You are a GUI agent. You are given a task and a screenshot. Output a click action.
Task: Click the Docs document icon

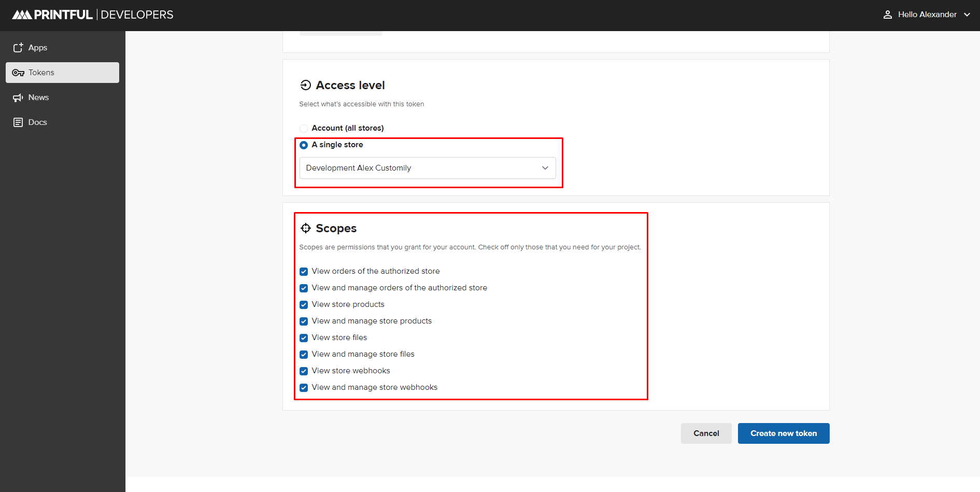(x=18, y=122)
